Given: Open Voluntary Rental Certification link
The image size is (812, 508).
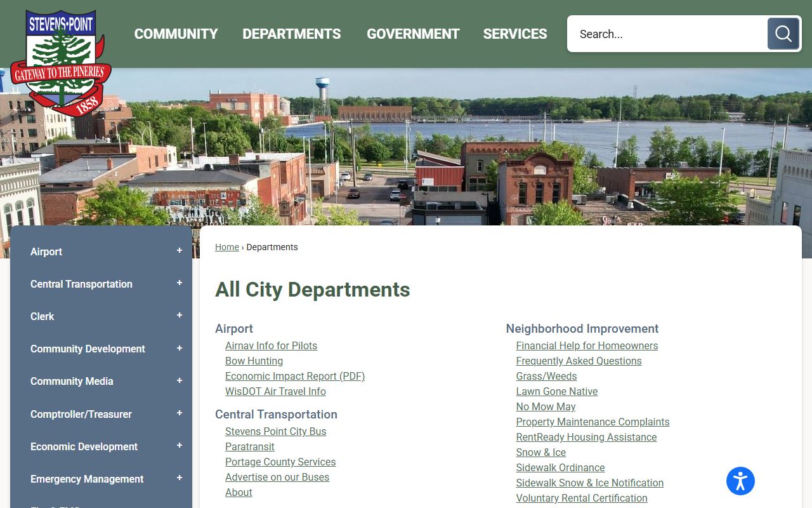Looking at the screenshot, I should click(x=582, y=498).
